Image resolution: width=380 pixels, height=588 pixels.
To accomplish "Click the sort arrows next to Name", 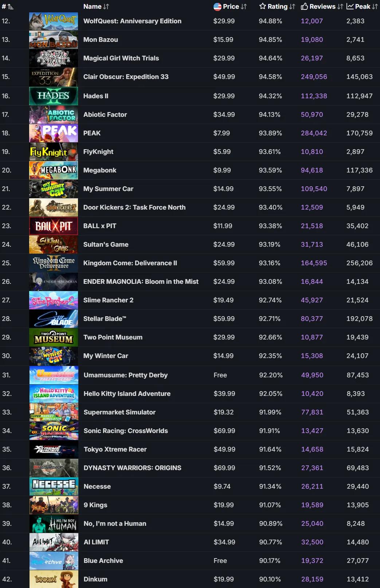I will pyautogui.click(x=106, y=7).
